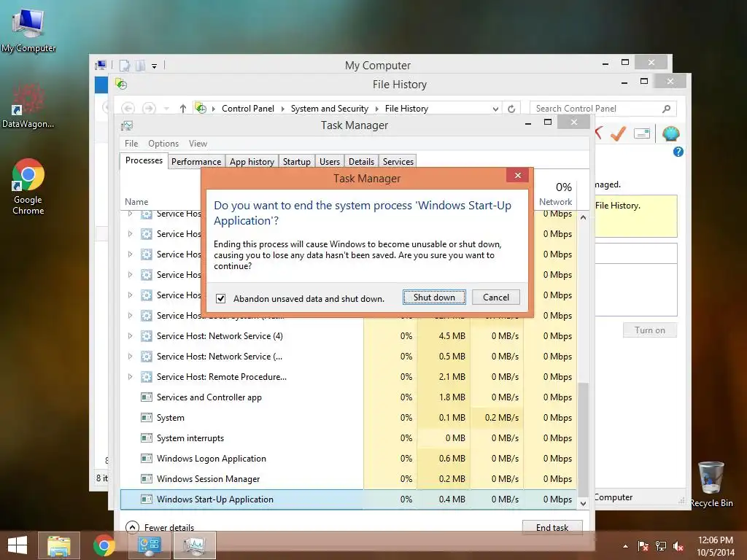Select System interrupts process
This screenshot has height=560, width=747.
348,438
